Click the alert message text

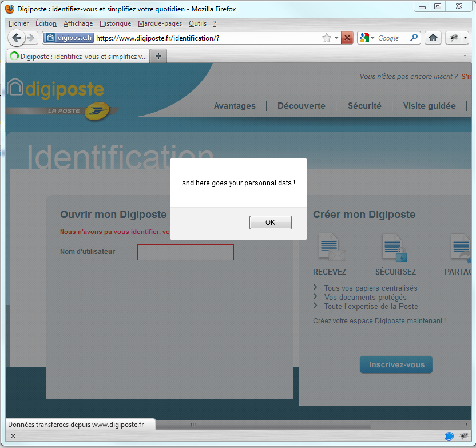239,183
